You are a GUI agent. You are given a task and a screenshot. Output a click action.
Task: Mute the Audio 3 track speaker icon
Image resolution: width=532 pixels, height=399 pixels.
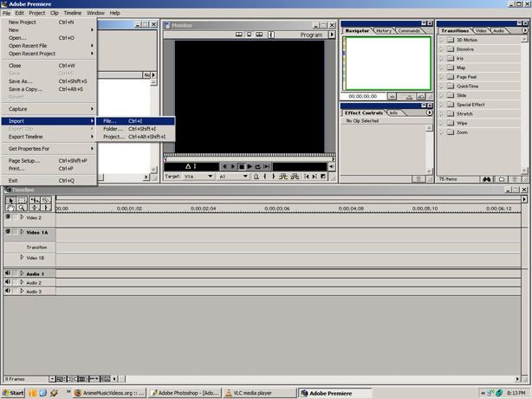pos(8,291)
